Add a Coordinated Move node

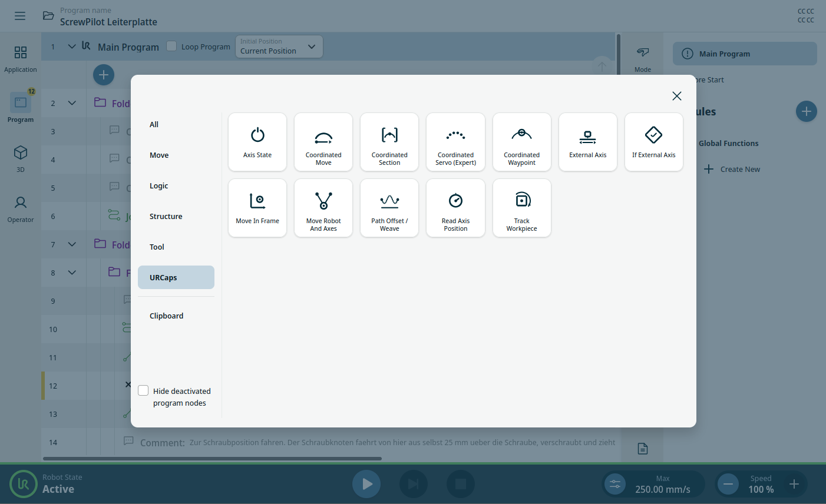coord(323,142)
